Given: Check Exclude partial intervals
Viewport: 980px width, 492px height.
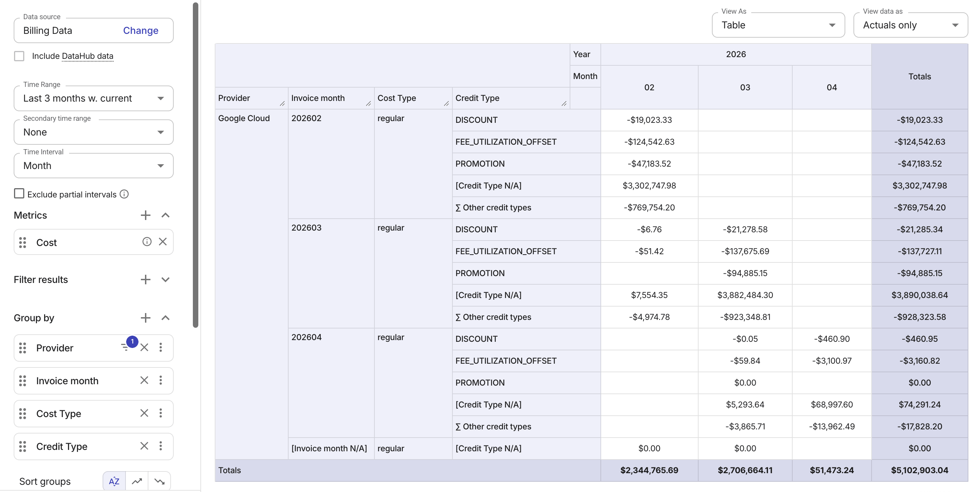Looking at the screenshot, I should [19, 193].
